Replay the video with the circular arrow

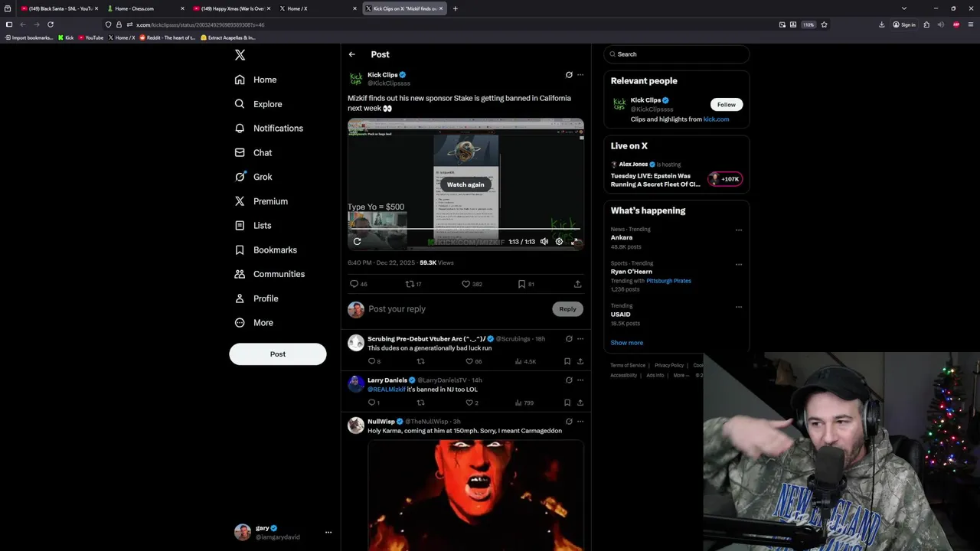coord(357,241)
